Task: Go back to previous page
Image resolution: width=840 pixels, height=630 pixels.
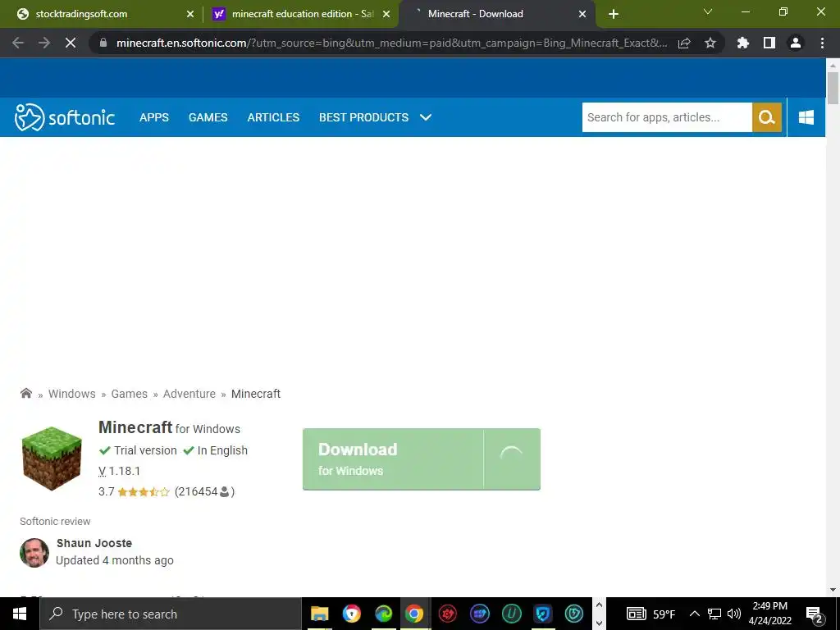Action: click(18, 43)
